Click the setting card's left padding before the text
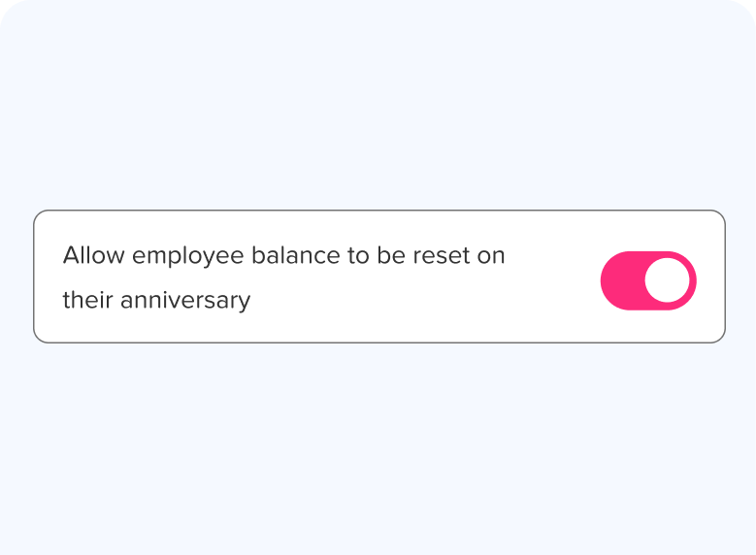 (48, 277)
